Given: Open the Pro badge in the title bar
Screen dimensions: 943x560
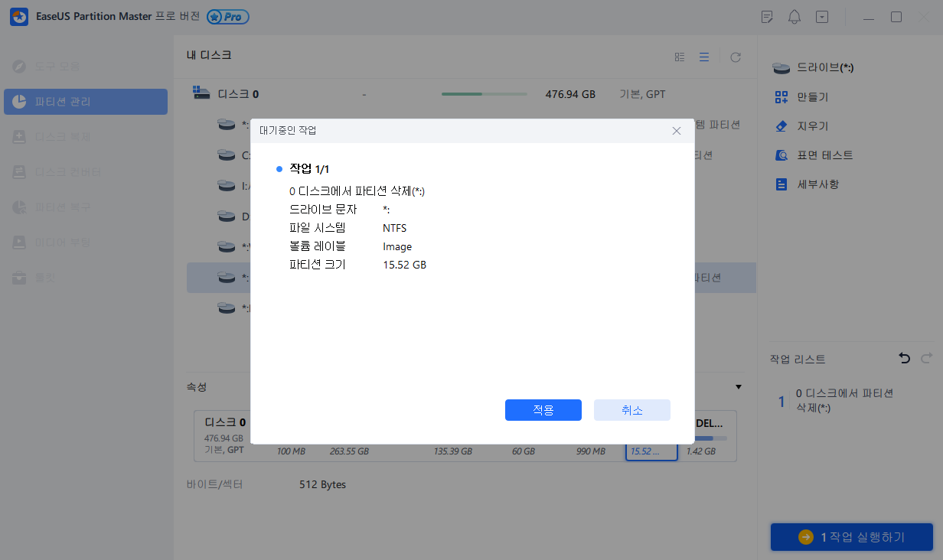Looking at the screenshot, I should tap(229, 16).
